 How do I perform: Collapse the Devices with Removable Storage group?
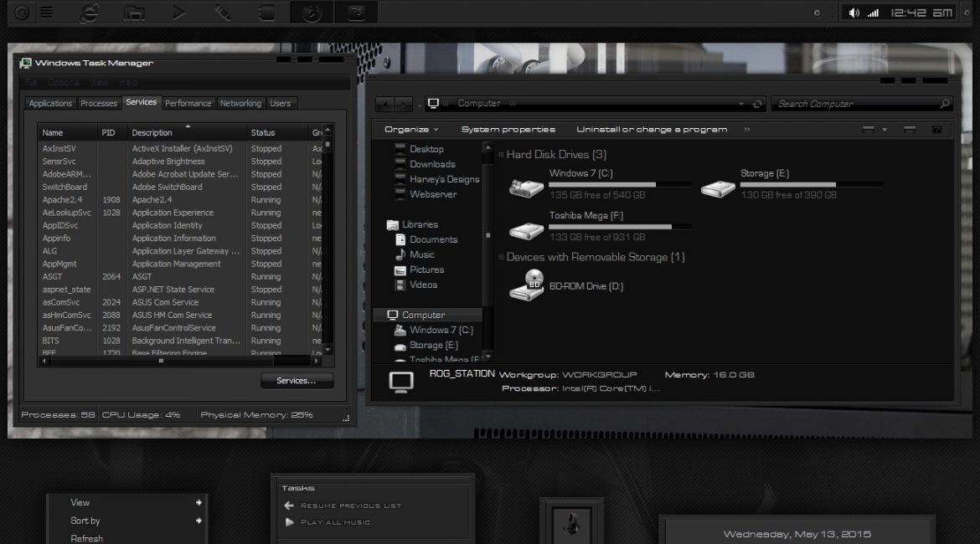[x=501, y=257]
